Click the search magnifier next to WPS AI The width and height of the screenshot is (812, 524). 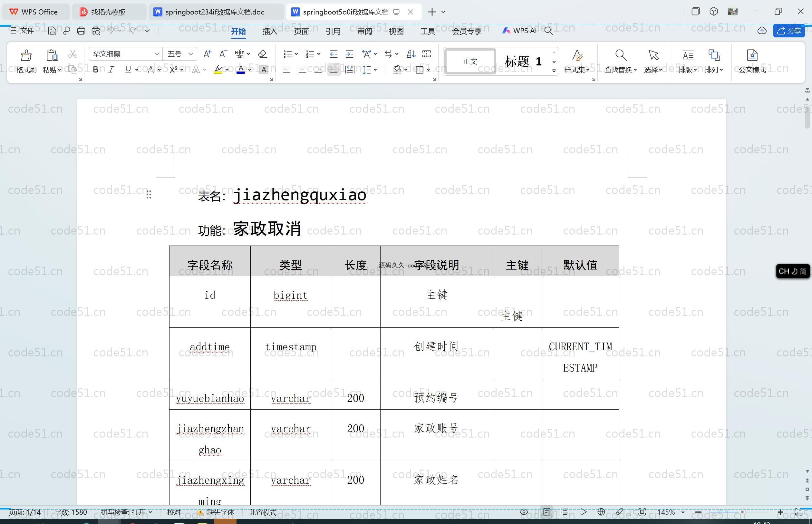[548, 31]
